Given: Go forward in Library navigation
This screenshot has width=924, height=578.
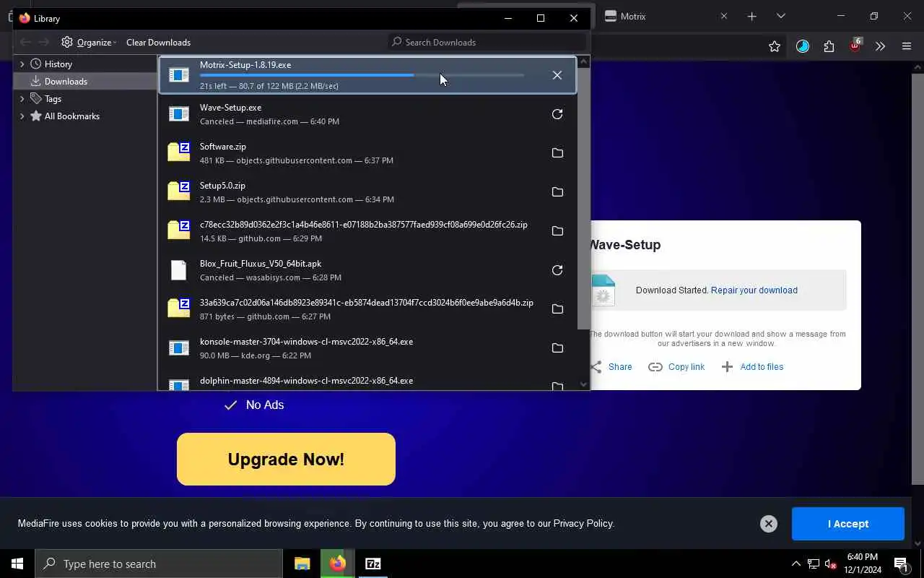Looking at the screenshot, I should point(45,42).
